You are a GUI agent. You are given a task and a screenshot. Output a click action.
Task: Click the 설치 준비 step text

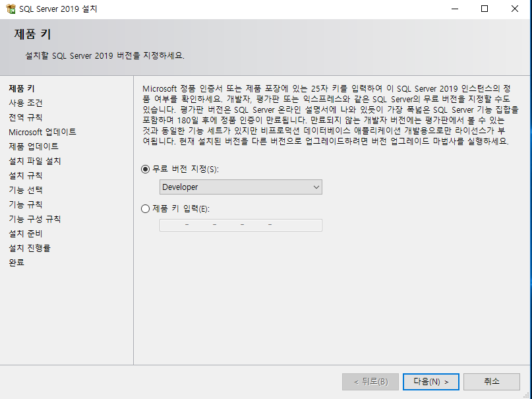point(26,233)
